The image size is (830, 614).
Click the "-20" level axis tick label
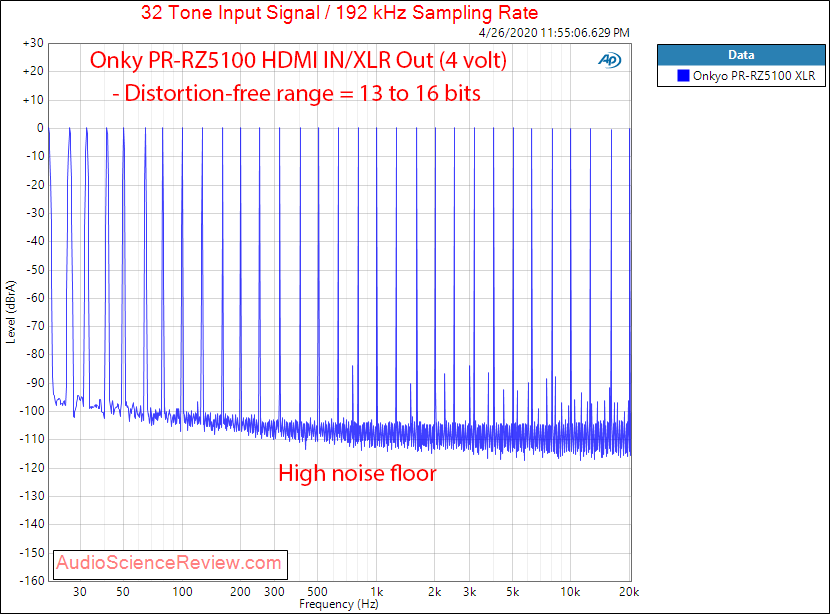pyautogui.click(x=35, y=185)
